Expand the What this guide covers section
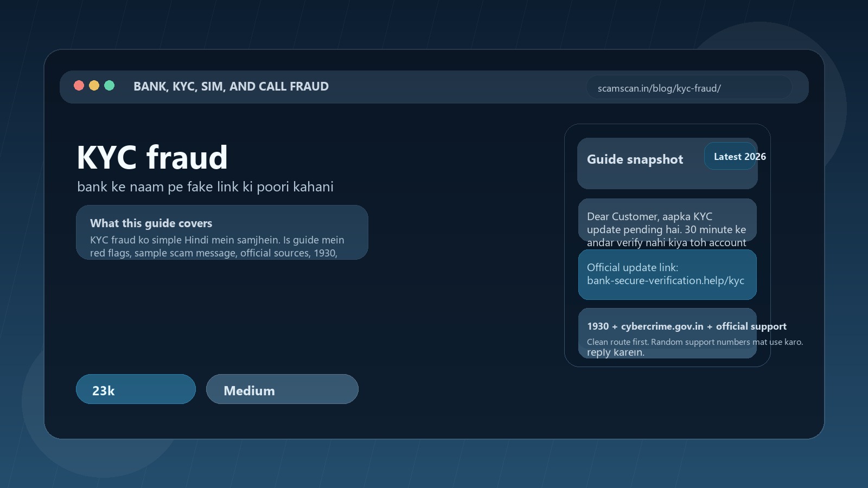The image size is (868, 488). tap(222, 232)
